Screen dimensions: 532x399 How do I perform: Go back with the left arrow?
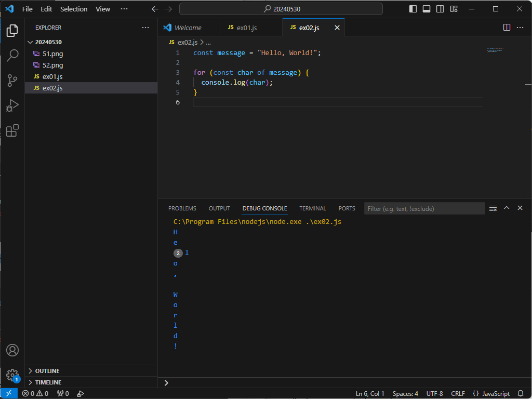pyautogui.click(x=155, y=9)
